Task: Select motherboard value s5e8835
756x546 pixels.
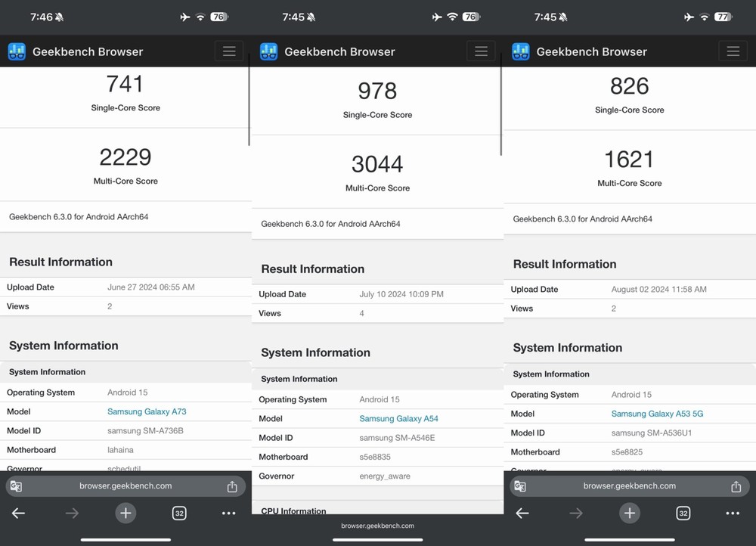Action: 375,457
